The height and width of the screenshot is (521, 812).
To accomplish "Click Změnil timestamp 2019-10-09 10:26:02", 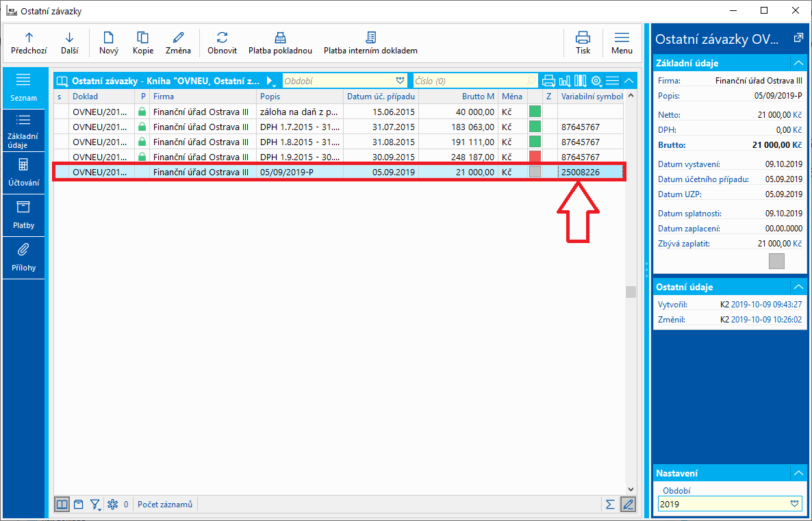I will point(766,320).
